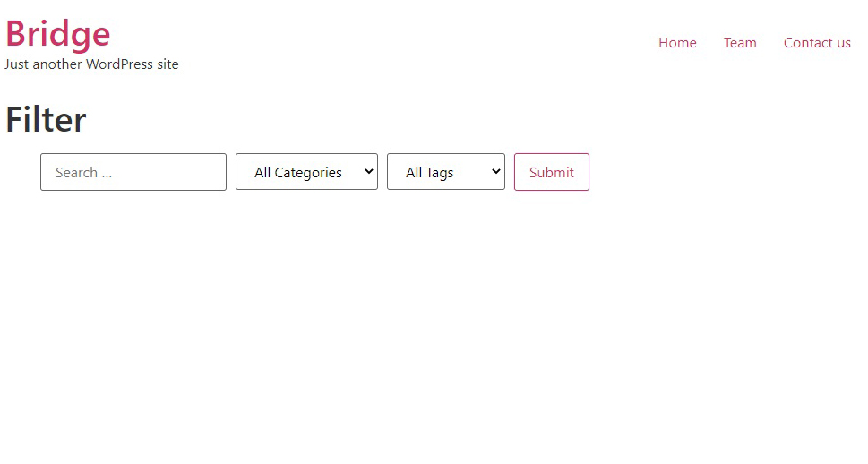Choose Team in the header menu

[x=740, y=43]
